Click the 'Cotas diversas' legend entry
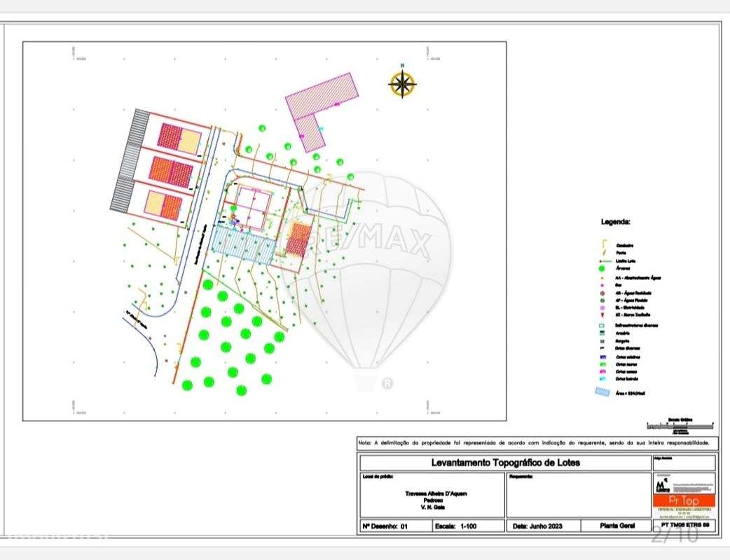 pyautogui.click(x=627, y=348)
